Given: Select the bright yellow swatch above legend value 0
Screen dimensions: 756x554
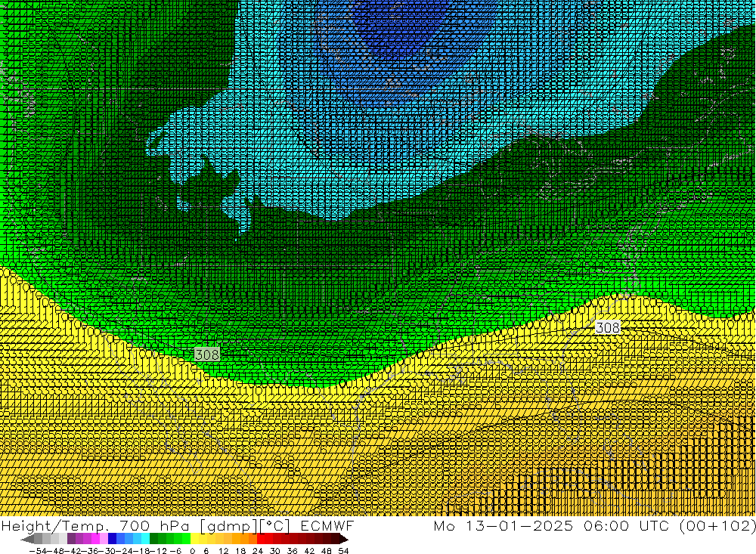Looking at the screenshot, I should [x=194, y=540].
